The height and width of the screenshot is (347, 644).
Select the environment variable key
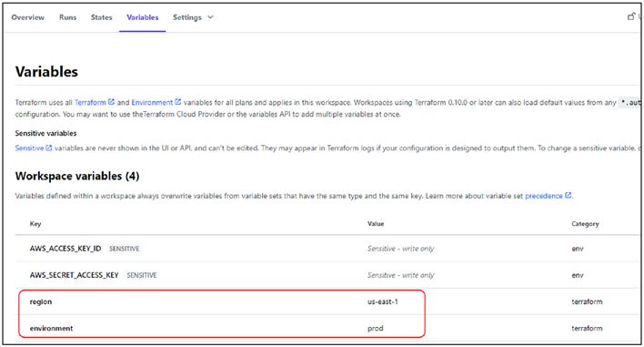tap(51, 328)
